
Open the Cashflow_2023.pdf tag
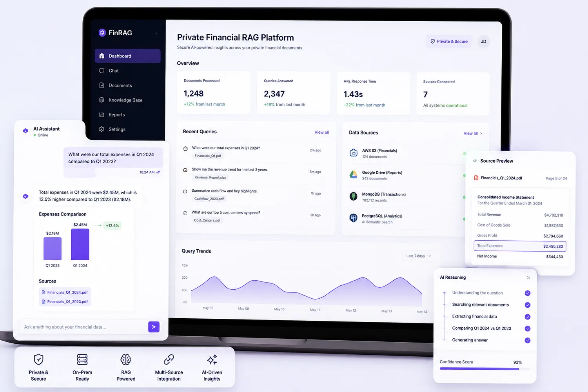[209, 199]
